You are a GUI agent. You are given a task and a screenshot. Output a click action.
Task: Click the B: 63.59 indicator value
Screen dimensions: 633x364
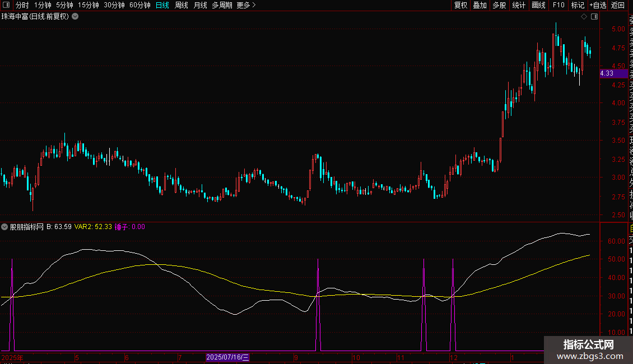[59, 227]
